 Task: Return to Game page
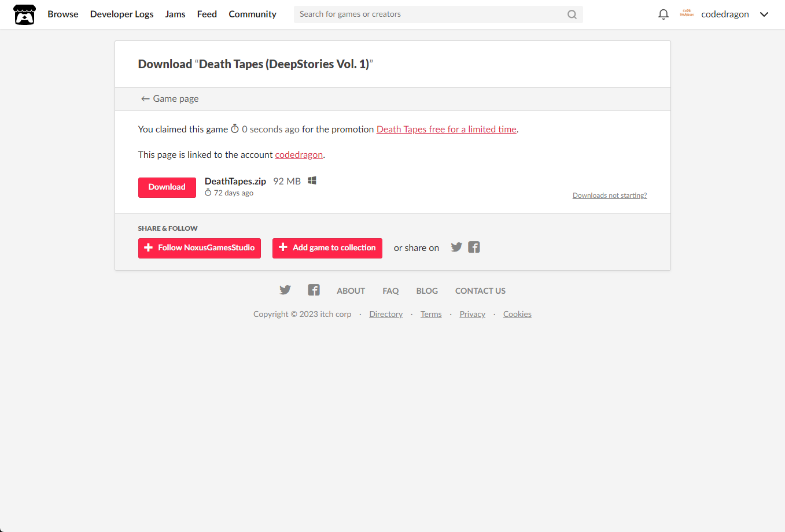pos(170,99)
